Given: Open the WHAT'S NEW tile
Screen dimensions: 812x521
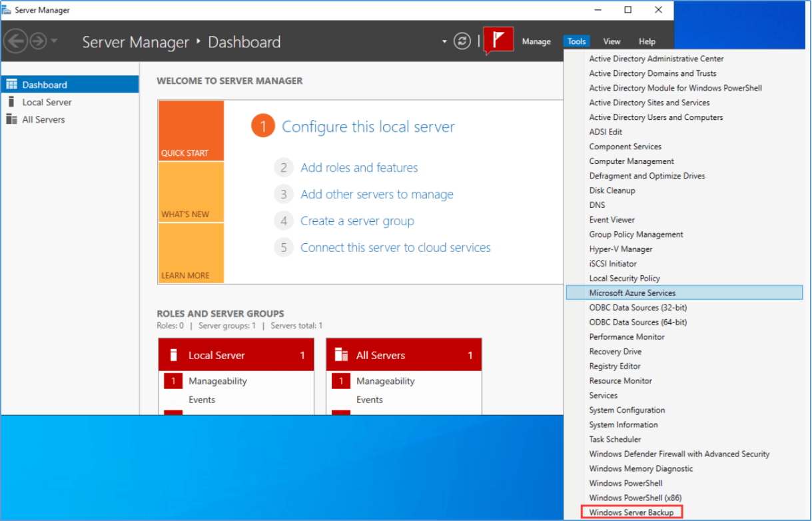Looking at the screenshot, I should click(191, 192).
